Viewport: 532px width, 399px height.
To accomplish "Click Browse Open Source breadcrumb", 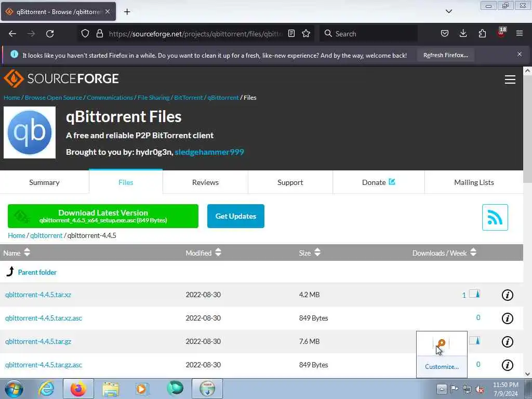I will coord(54,97).
